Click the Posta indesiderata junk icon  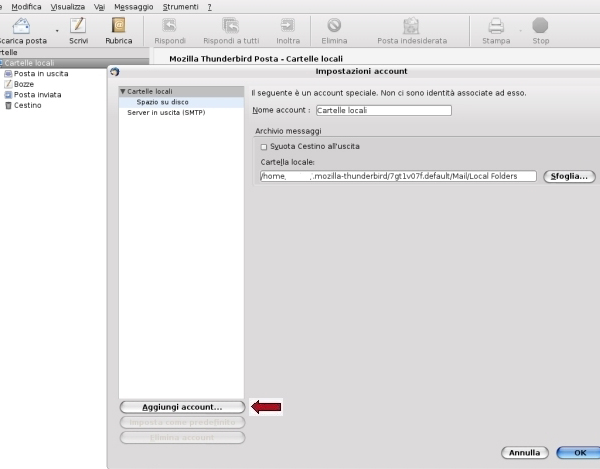pos(411,26)
